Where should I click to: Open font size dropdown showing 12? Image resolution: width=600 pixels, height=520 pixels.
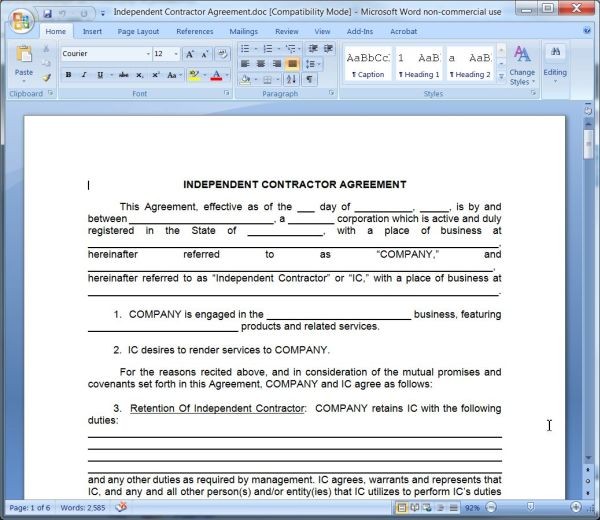pos(176,54)
